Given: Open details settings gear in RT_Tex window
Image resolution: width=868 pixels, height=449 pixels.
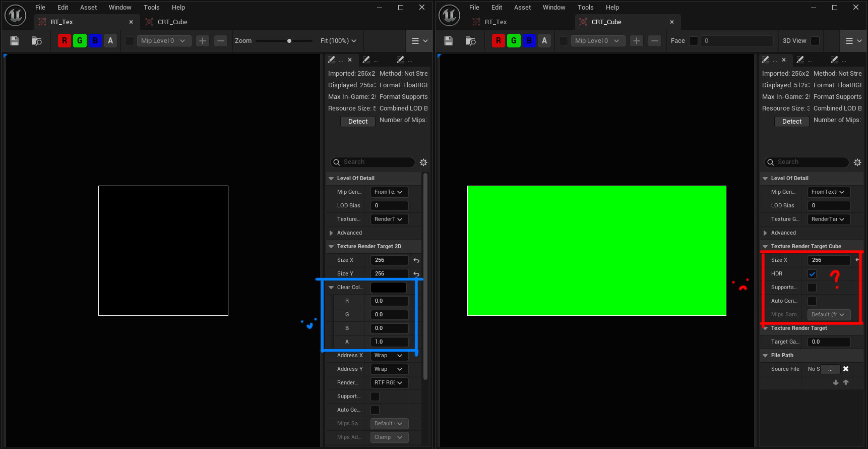Looking at the screenshot, I should click(x=423, y=162).
